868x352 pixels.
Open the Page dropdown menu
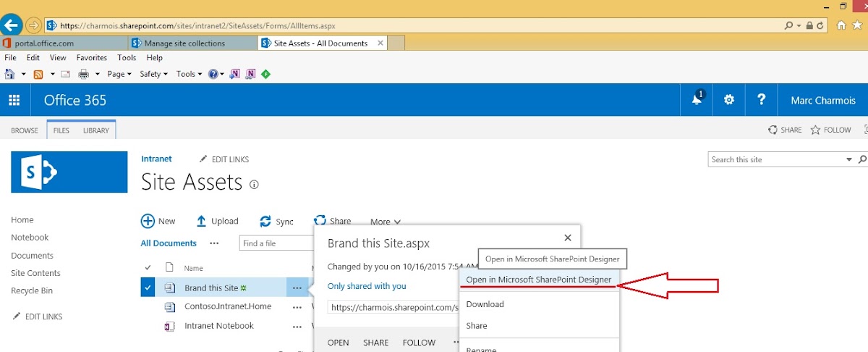[119, 74]
